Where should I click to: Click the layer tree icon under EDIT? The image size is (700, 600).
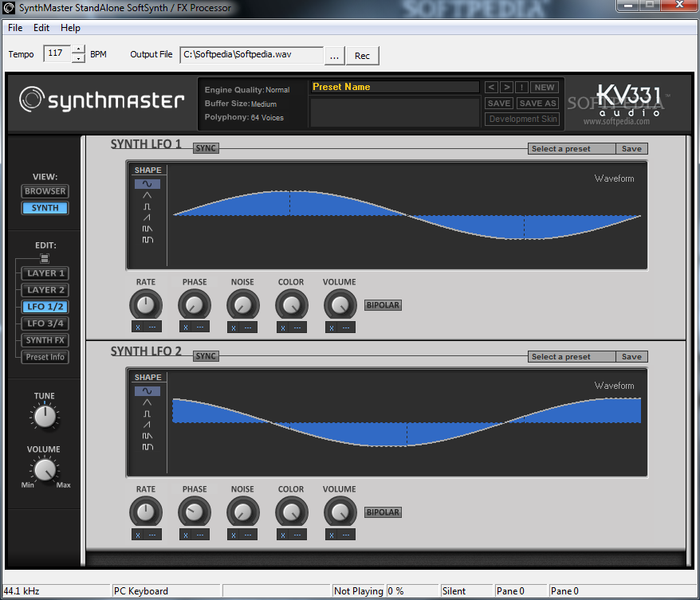pyautogui.click(x=45, y=258)
